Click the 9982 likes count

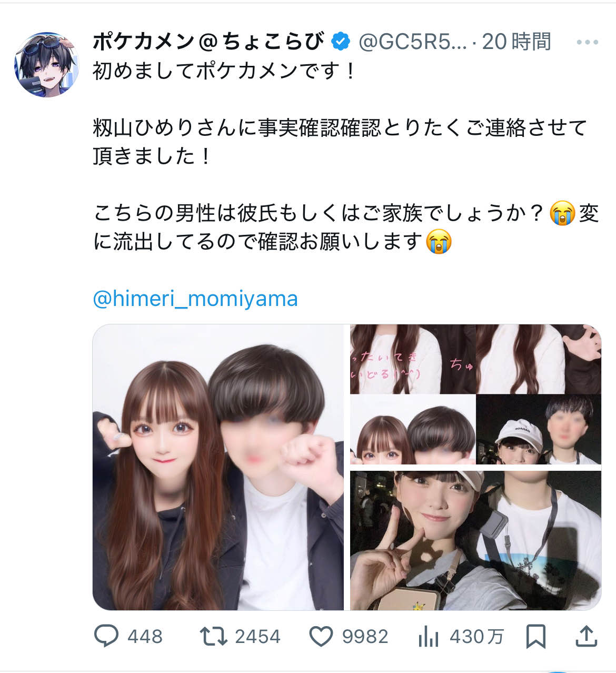(365, 637)
